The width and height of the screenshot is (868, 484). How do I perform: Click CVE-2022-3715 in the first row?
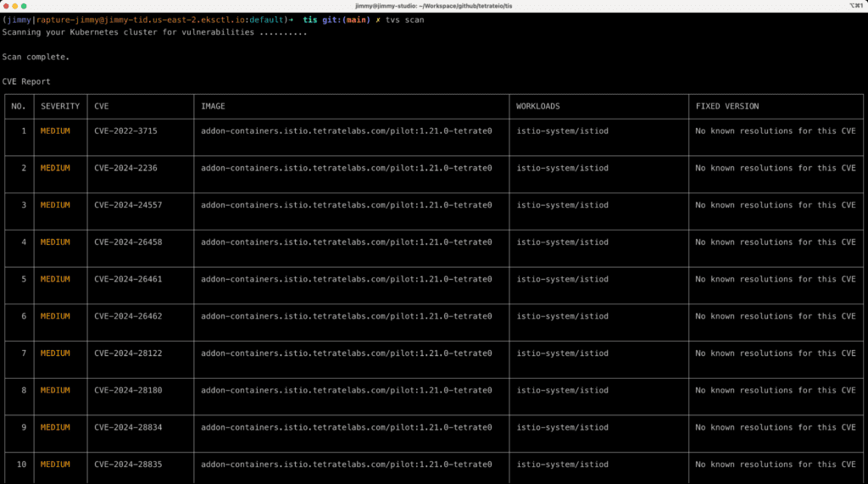click(x=125, y=131)
